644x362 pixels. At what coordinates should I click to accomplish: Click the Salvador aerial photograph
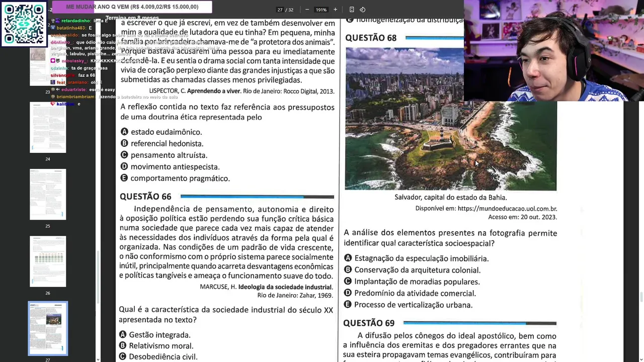click(451, 119)
